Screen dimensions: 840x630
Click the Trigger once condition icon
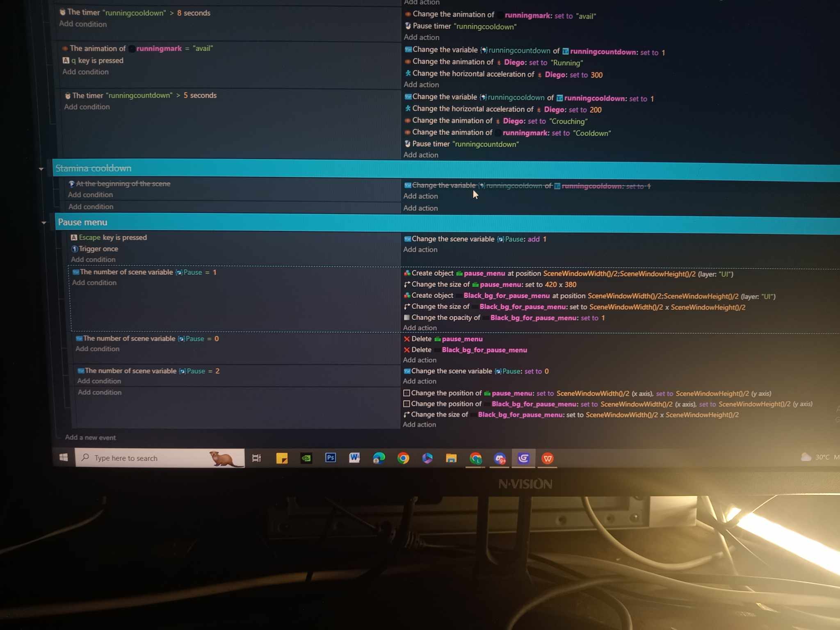74,249
